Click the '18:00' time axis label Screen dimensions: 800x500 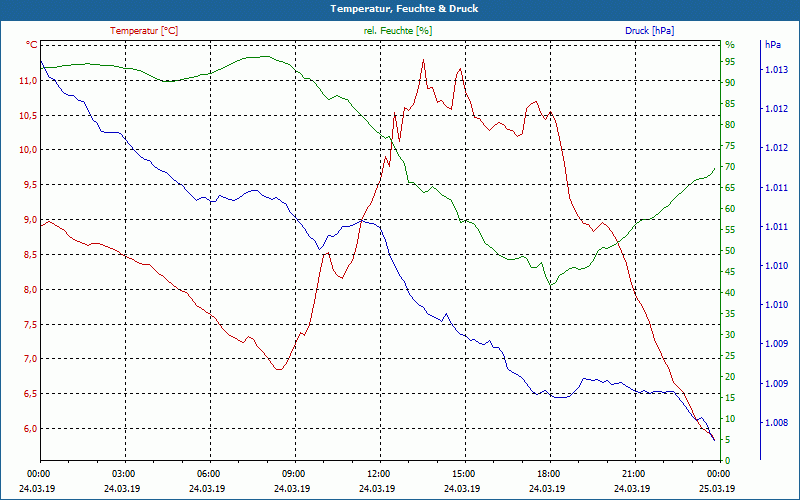pyautogui.click(x=550, y=474)
